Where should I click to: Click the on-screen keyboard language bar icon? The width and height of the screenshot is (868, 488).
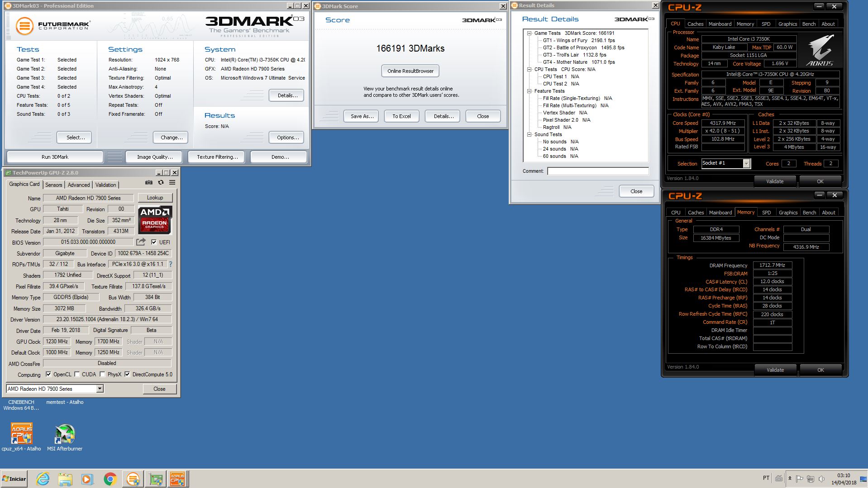pyautogui.click(x=779, y=478)
